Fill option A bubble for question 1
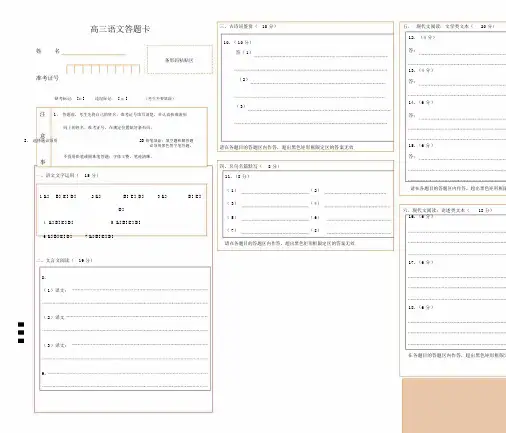Viewport: 506px width, 433px height. click(46, 196)
